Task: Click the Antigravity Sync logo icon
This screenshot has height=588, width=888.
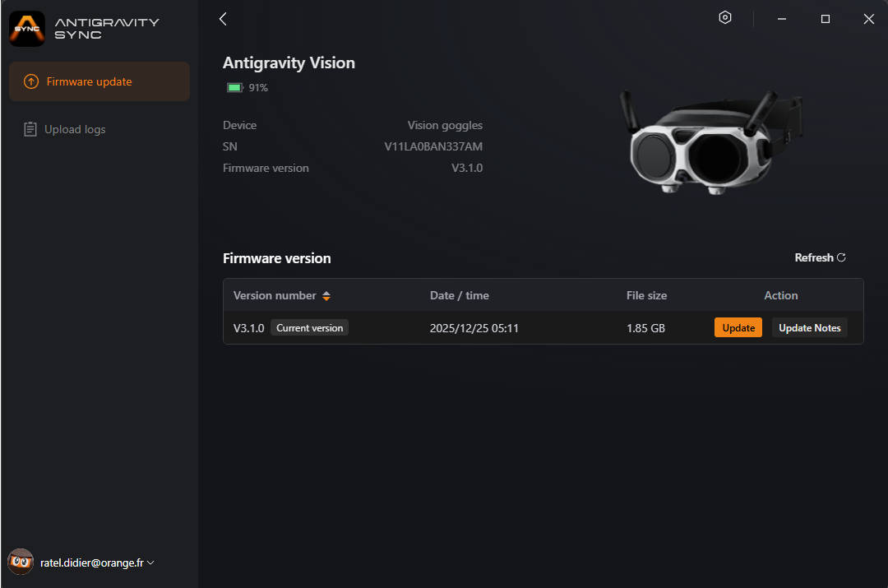Action: [26, 28]
